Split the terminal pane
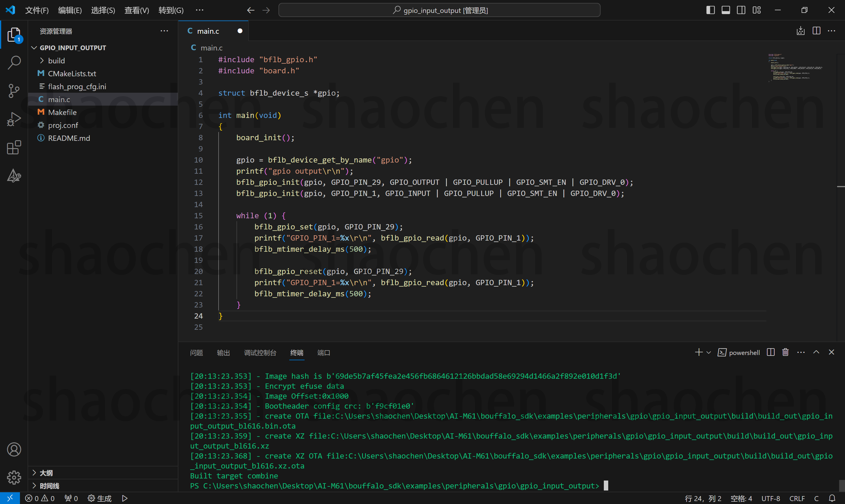The width and height of the screenshot is (845, 504). (x=770, y=352)
